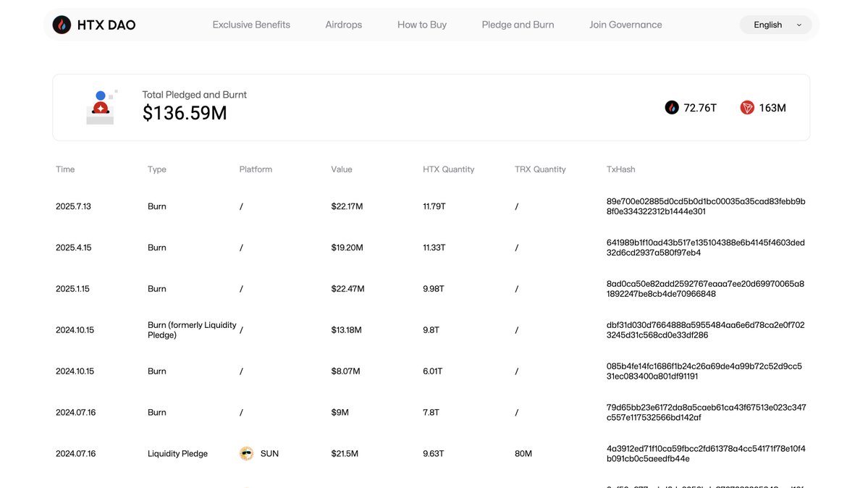
Task: Click the value $22.47M
Action: click(347, 289)
